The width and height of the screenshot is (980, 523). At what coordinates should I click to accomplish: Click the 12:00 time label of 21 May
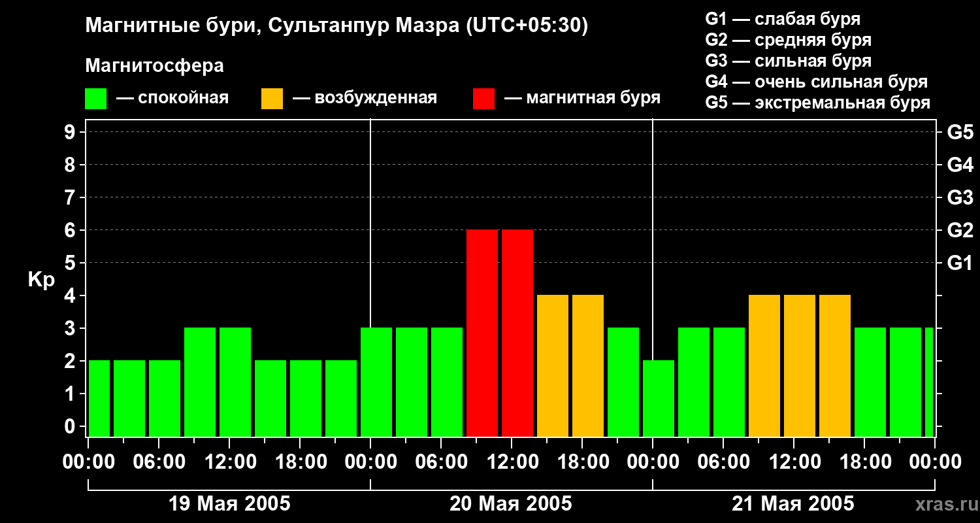coord(794,462)
